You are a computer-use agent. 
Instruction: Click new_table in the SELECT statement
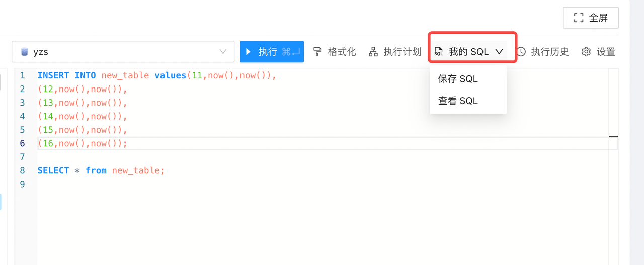(x=136, y=170)
